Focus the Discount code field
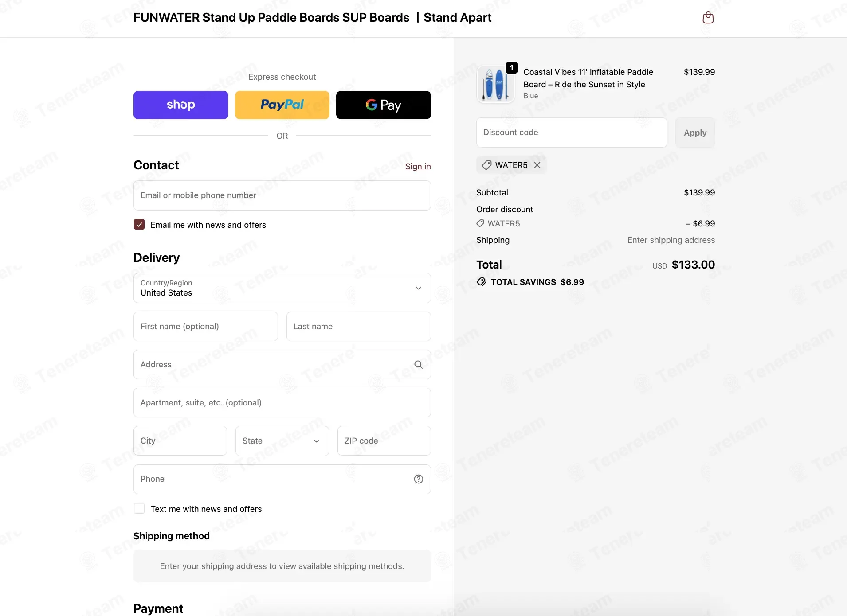This screenshot has width=847, height=616. coord(571,133)
